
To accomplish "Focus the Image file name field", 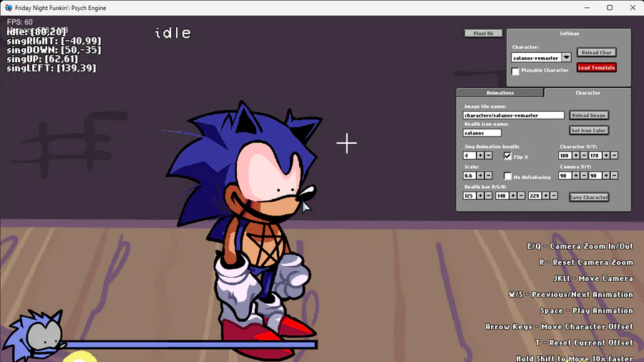I will (x=513, y=115).
